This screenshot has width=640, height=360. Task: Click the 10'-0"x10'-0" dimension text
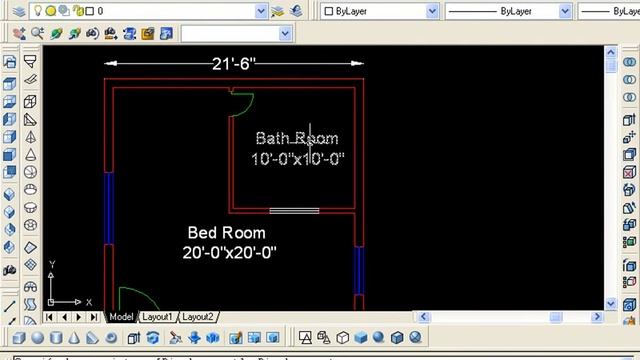click(298, 159)
